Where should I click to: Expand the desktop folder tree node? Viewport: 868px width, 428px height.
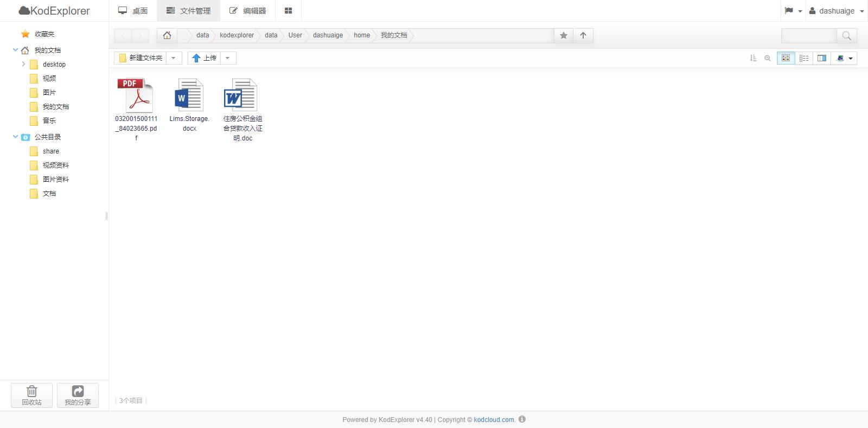(23, 64)
